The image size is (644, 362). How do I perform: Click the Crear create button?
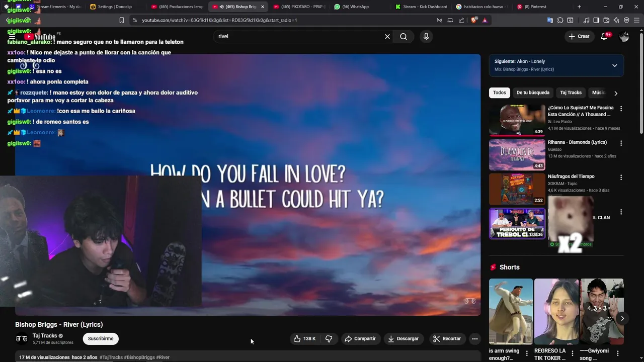coord(579,36)
